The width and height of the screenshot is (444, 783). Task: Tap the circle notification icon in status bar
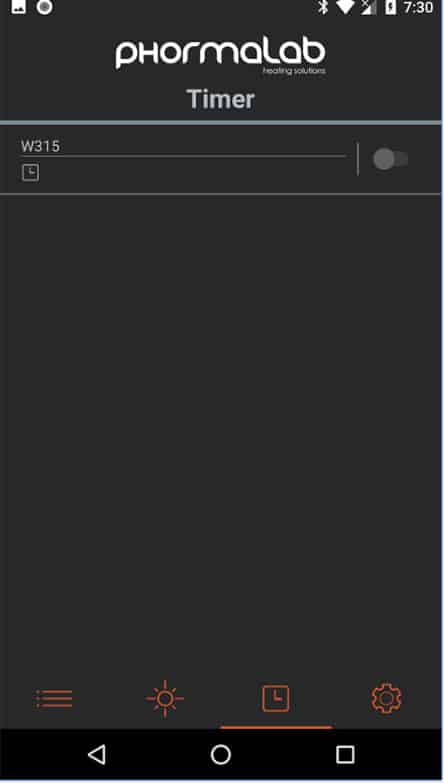(x=44, y=7)
